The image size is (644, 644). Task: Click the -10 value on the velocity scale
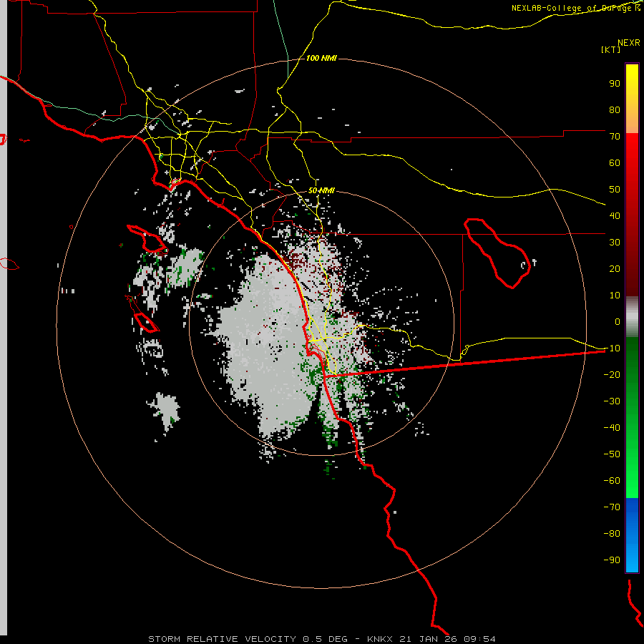coord(612,348)
